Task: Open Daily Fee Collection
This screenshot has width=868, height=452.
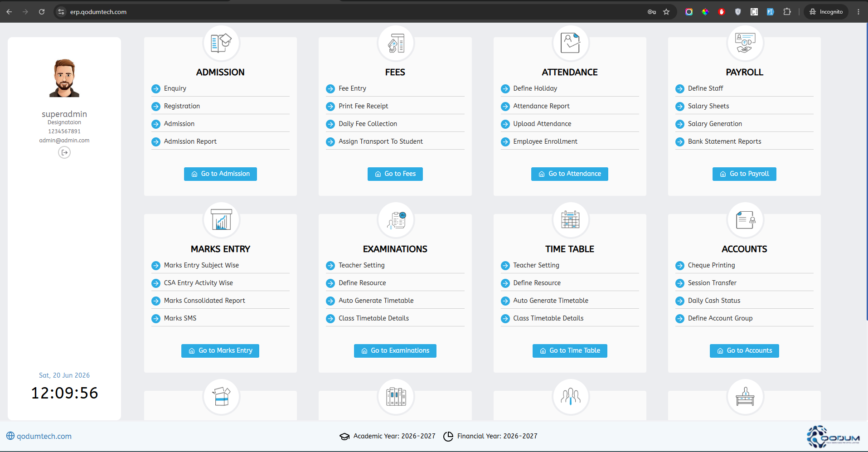Action: pos(368,124)
